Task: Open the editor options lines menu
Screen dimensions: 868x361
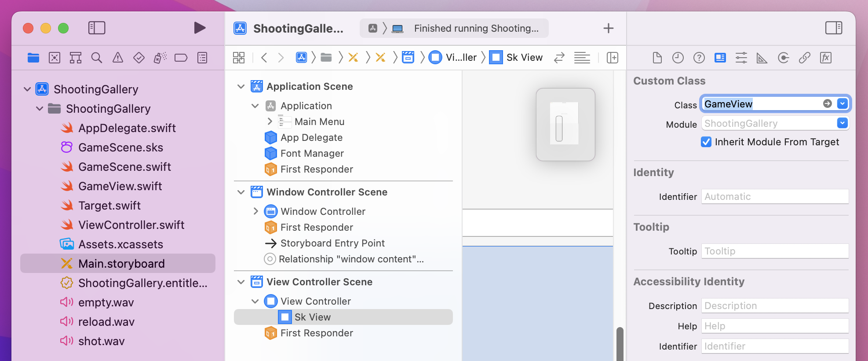Action: click(582, 58)
